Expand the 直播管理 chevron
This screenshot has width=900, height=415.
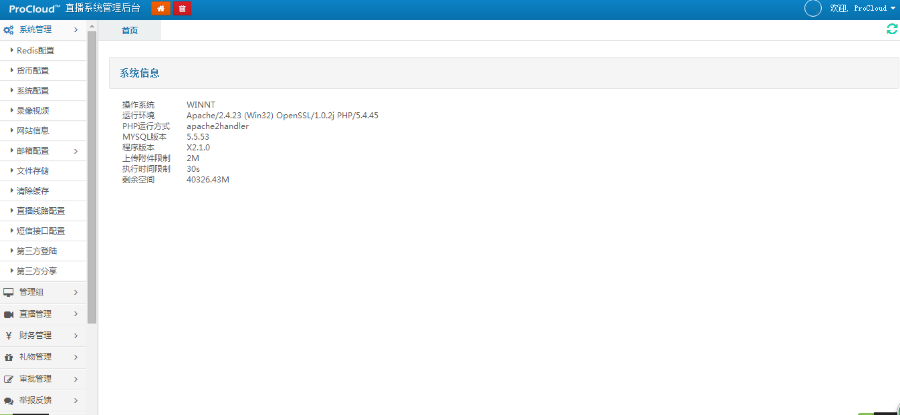coord(76,314)
